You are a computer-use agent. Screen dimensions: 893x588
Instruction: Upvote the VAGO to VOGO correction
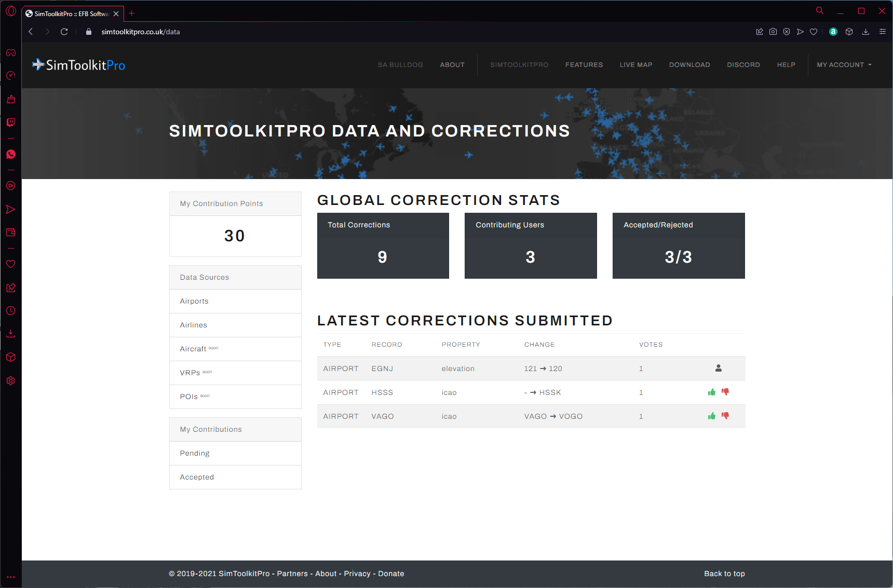pyautogui.click(x=712, y=416)
